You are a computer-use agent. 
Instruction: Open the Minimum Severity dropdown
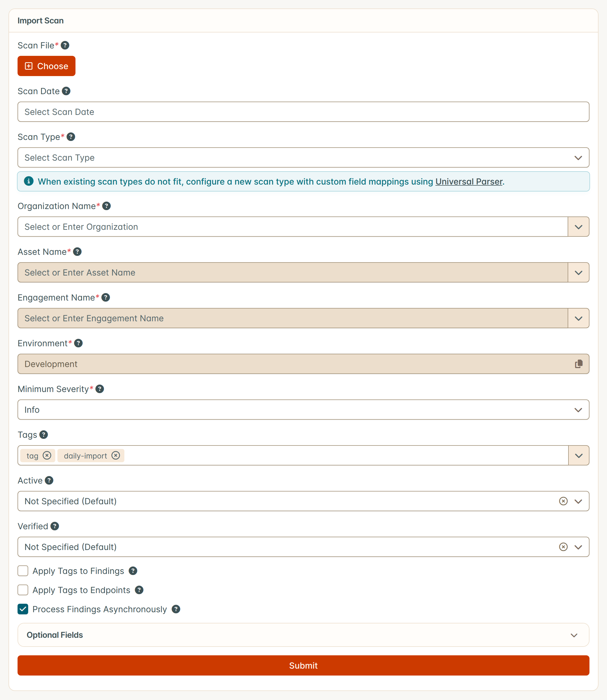pyautogui.click(x=303, y=410)
